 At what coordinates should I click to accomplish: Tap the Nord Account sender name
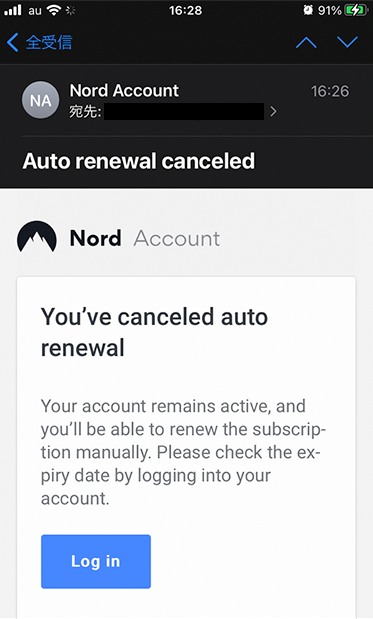pyautogui.click(x=124, y=90)
